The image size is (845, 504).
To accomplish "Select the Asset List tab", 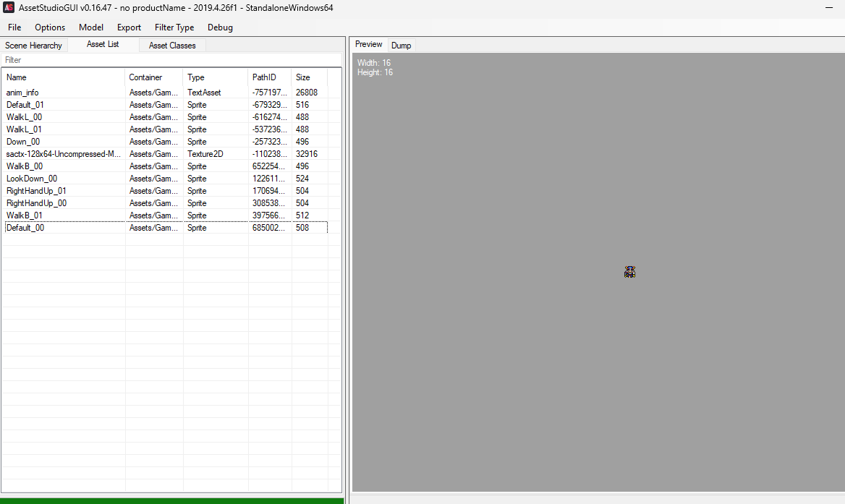I will tap(103, 45).
